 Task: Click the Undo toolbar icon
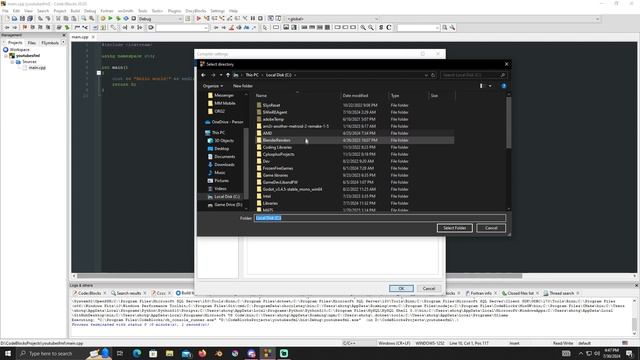(40, 19)
